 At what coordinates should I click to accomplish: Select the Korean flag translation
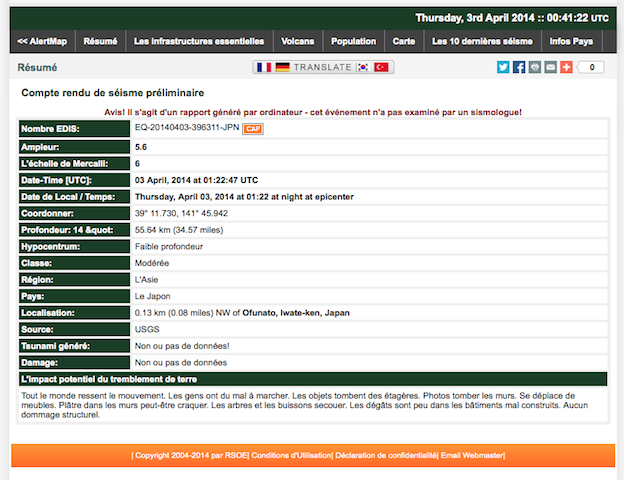tap(363, 67)
